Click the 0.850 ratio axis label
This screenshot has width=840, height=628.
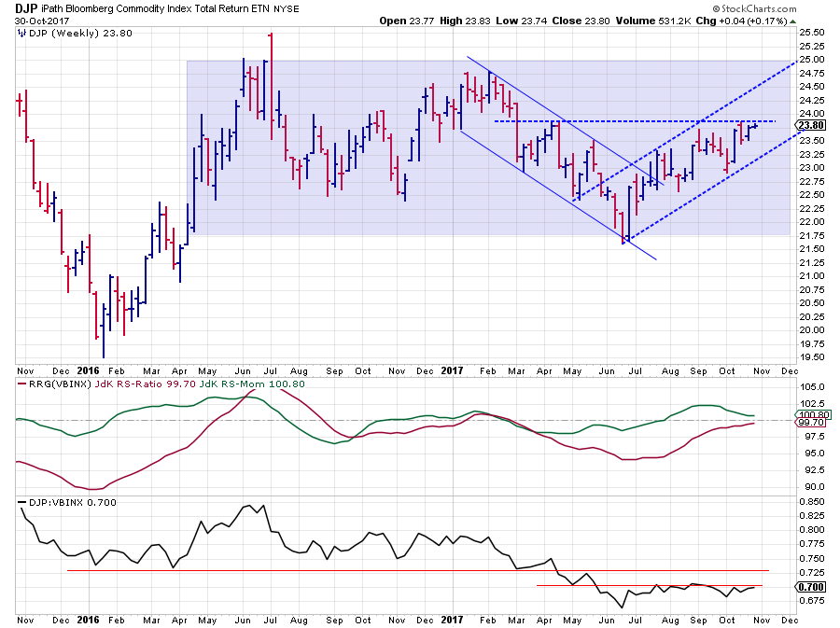[812, 502]
